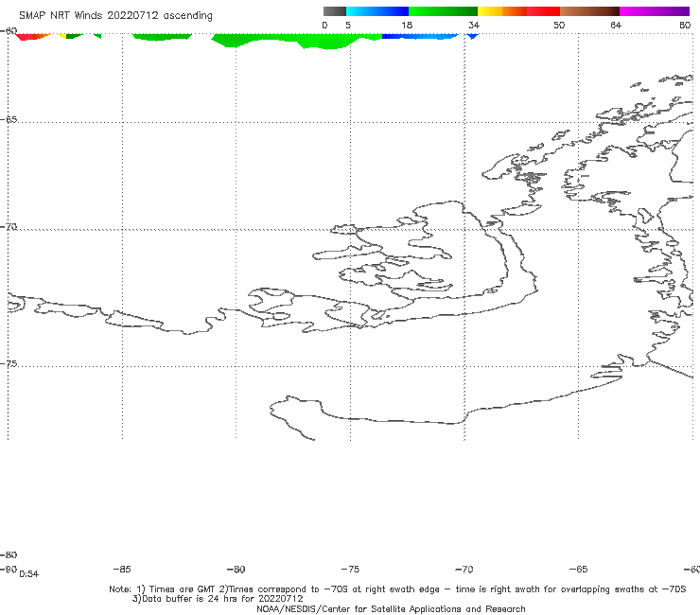Click the latitude label -70

[x=9, y=226]
